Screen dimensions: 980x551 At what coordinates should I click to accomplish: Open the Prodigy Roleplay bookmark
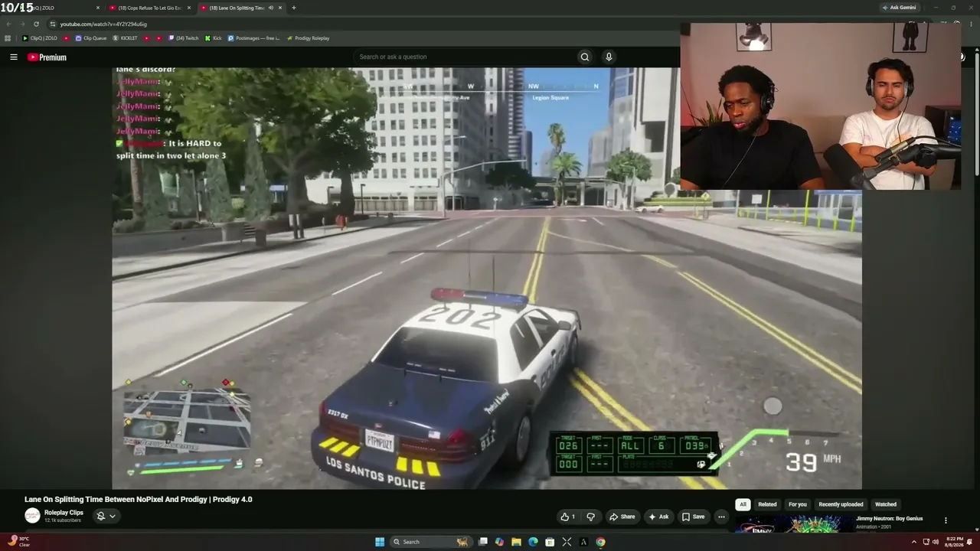tap(308, 38)
